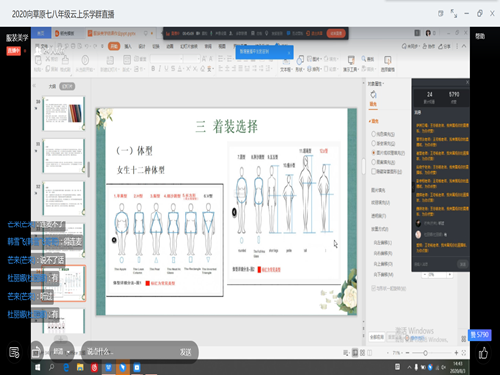Click the 发送 send button
Screen dimensions: 500x375
(185, 352)
